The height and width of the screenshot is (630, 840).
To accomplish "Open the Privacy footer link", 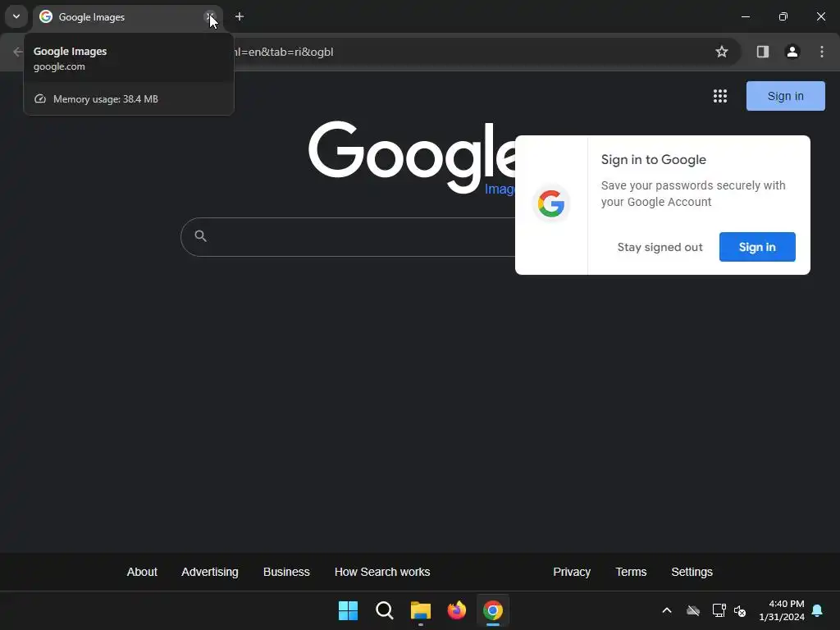I will pyautogui.click(x=572, y=572).
